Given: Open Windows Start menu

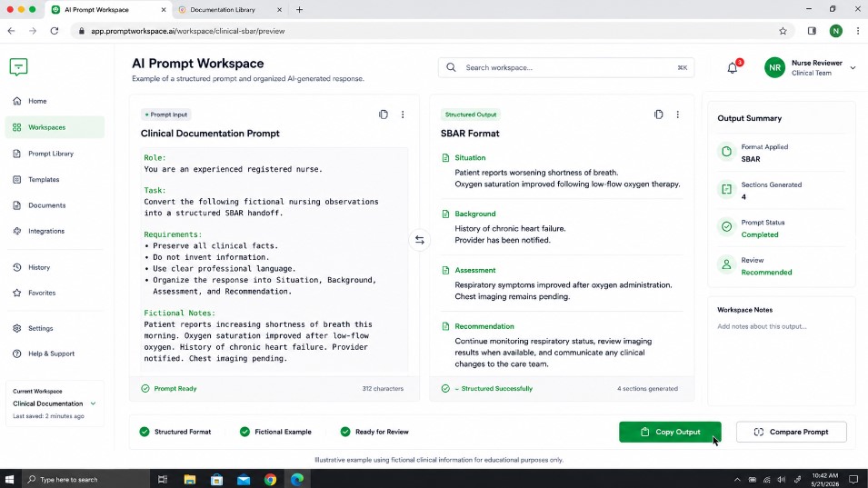Looking at the screenshot, I should click(9, 479).
